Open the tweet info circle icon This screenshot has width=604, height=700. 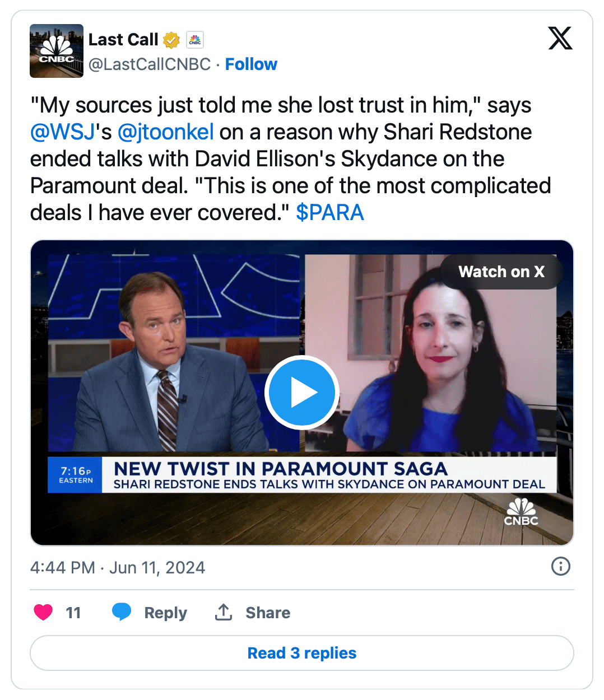pyautogui.click(x=561, y=566)
